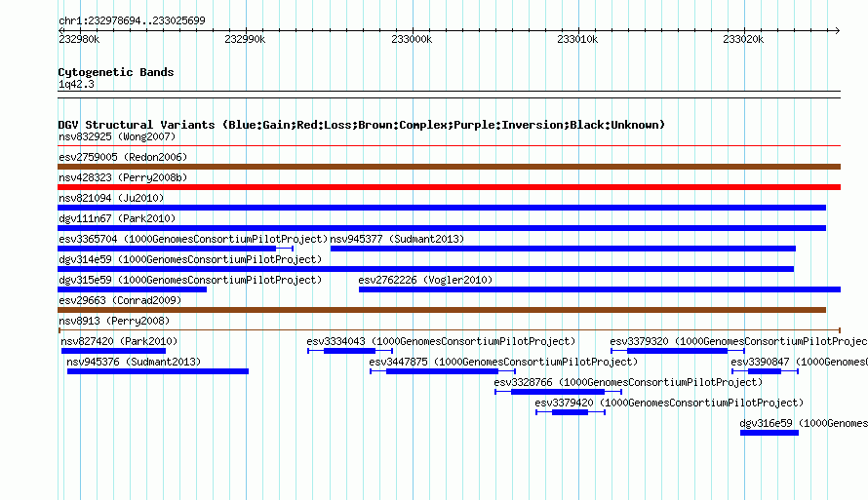Click the blue esv3379320 variant bar
This screenshot has height=500, width=868.
677,351
